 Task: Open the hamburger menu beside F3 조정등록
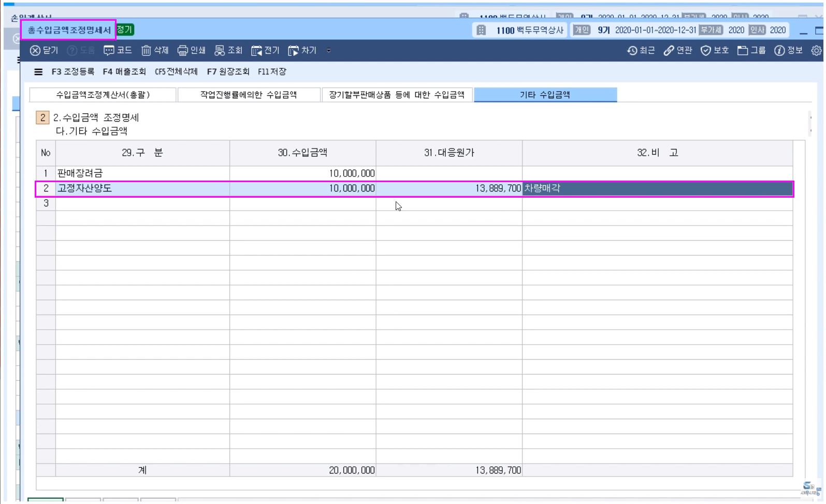38,72
